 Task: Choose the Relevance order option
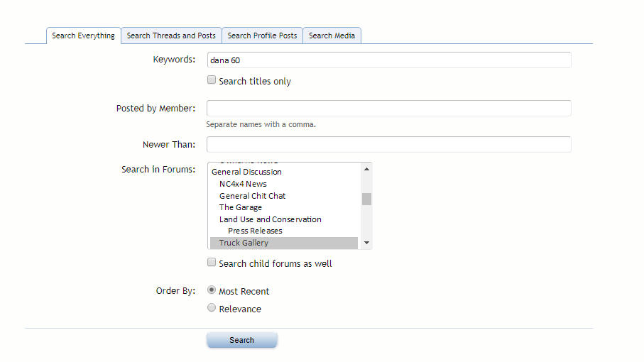tap(212, 308)
